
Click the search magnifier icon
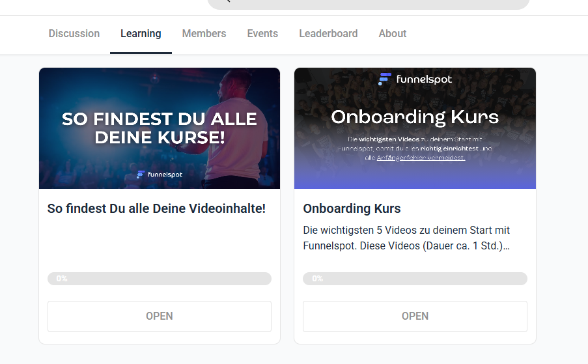[227, 1]
